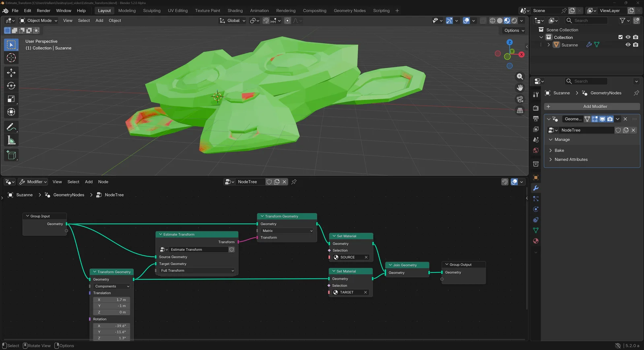
Task: Click GeometryNodes breadcrumb in node editor
Action: (x=69, y=195)
